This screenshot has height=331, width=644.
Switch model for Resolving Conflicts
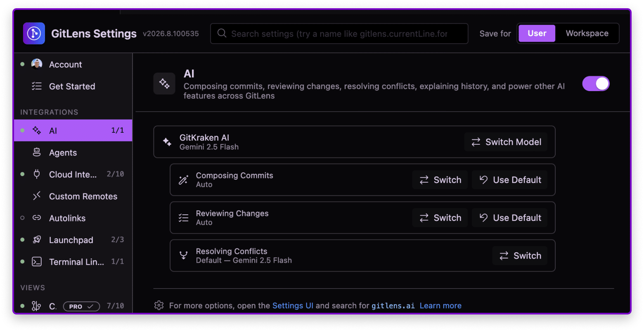click(x=520, y=256)
